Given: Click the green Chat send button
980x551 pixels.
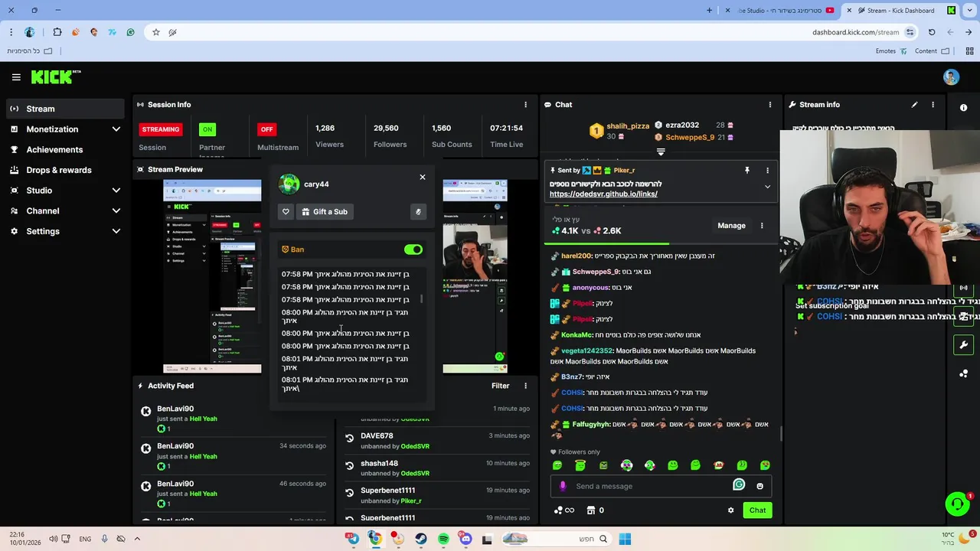Looking at the screenshot, I should 757,510.
